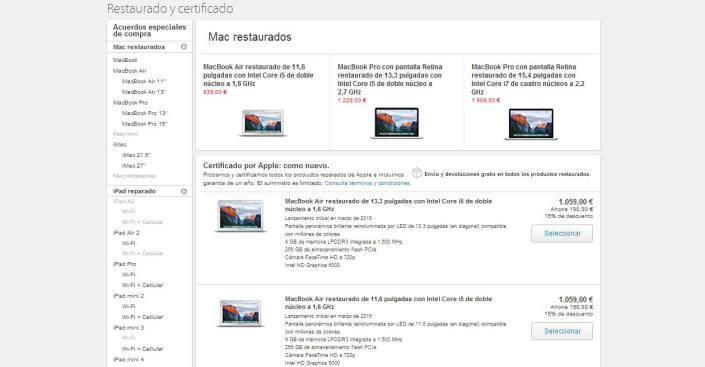Click the free shipping box icon
The width and height of the screenshot is (705, 367).
(417, 173)
